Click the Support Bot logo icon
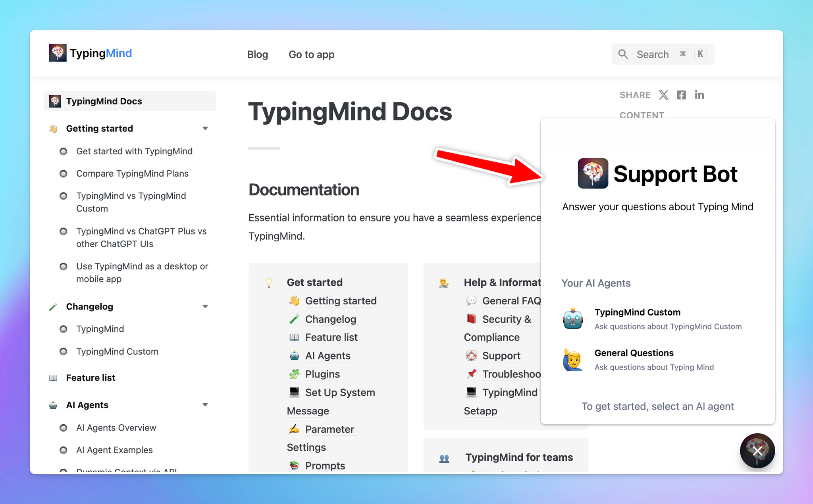This screenshot has width=813, height=504. coord(593,173)
